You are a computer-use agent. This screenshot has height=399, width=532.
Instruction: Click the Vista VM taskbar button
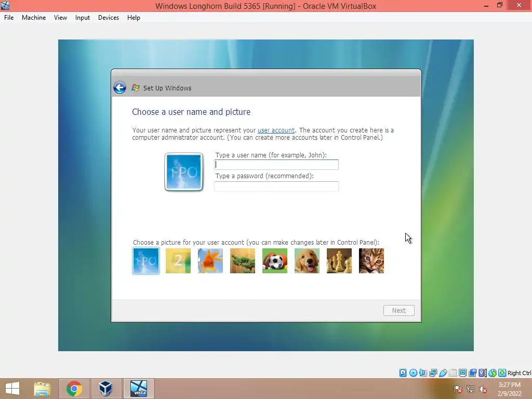pos(139,389)
